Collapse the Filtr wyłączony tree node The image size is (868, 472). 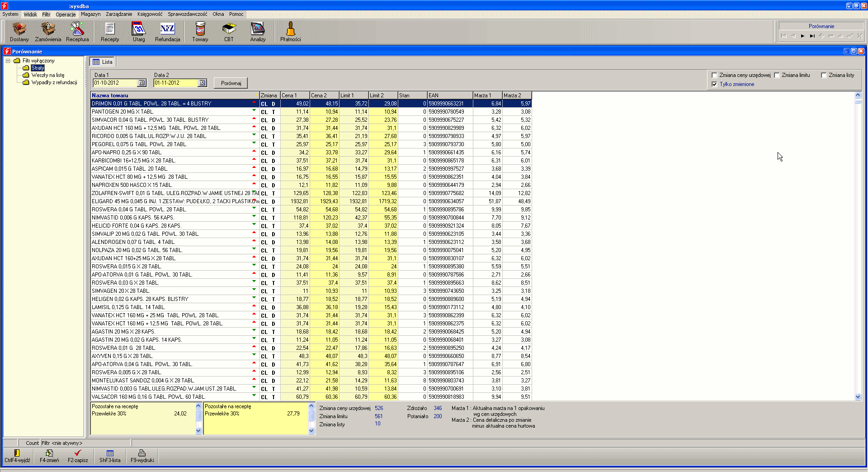click(x=8, y=61)
